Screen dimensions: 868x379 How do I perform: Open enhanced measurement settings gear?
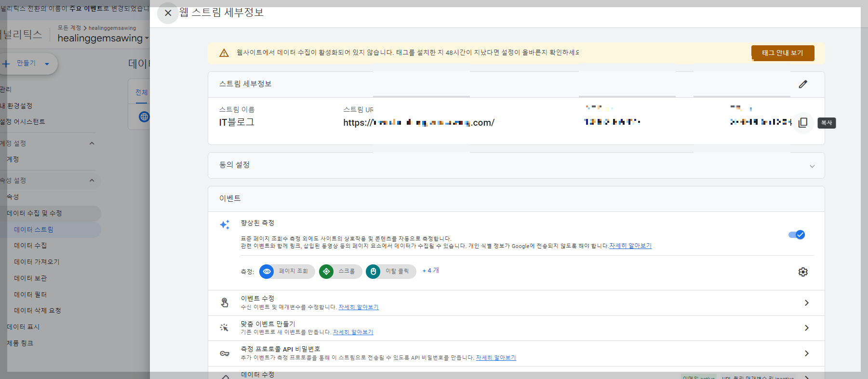tap(803, 272)
